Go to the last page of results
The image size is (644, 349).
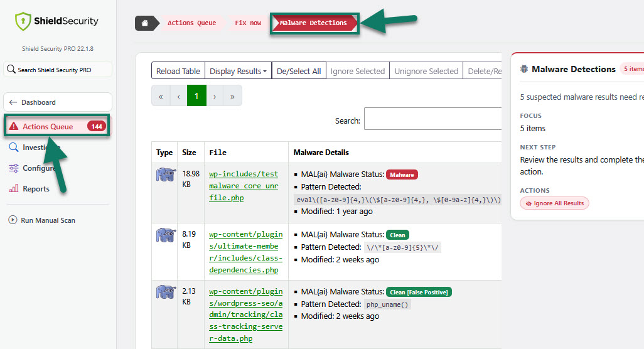[232, 96]
